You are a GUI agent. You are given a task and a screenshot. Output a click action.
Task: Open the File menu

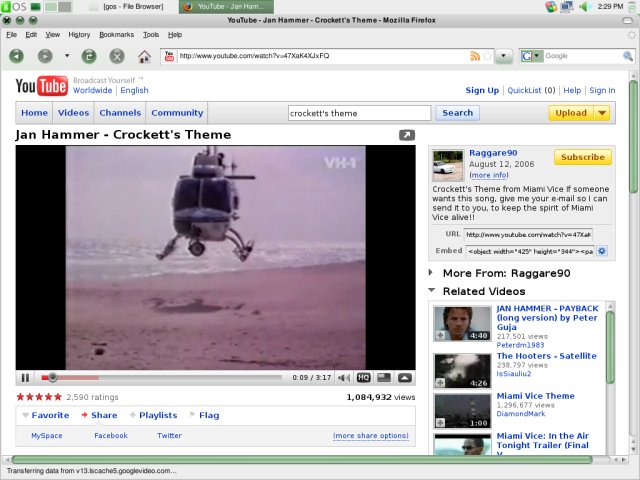click(x=11, y=35)
